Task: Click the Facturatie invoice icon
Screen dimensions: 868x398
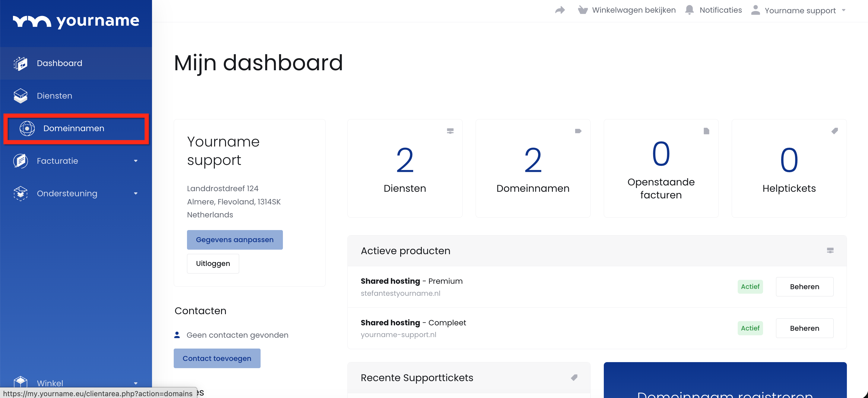Action: (x=21, y=161)
